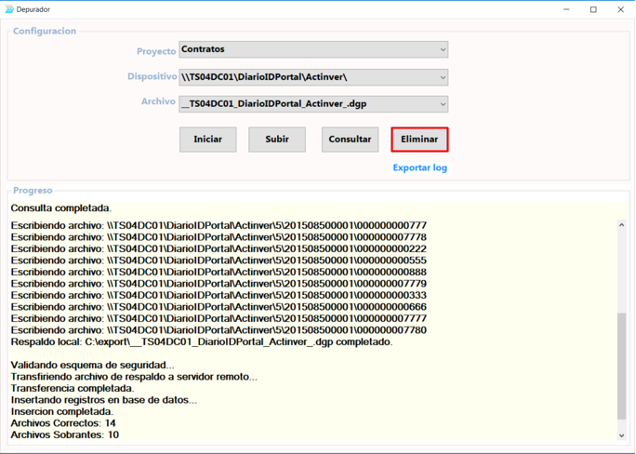Click the 'Archivos Sobrantes: 10' line

pyautogui.click(x=64, y=435)
